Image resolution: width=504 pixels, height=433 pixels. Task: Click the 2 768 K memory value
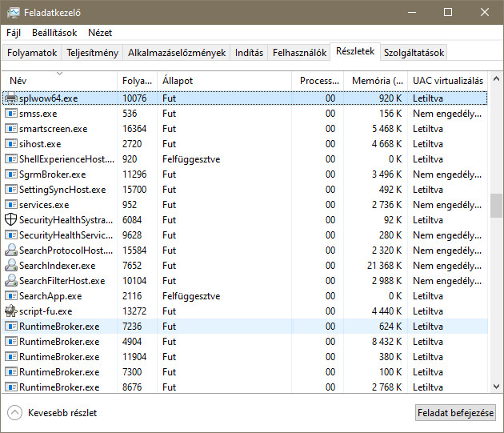386,387
